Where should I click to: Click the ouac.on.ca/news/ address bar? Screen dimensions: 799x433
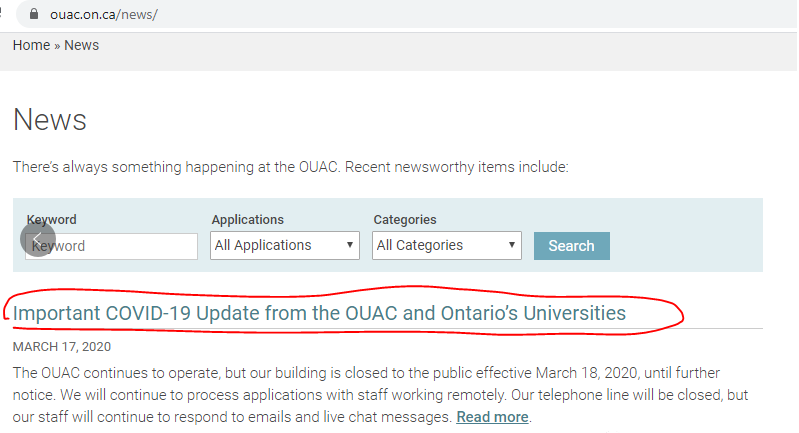pos(408,14)
